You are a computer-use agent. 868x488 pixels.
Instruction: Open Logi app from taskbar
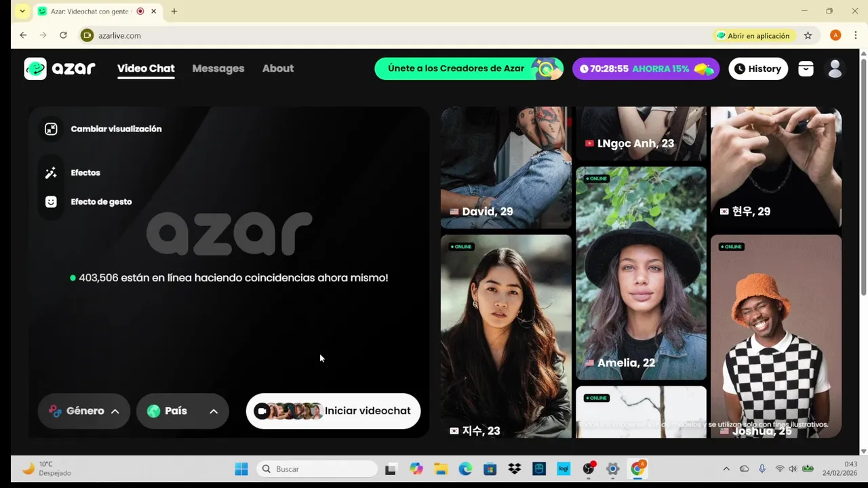point(564,469)
